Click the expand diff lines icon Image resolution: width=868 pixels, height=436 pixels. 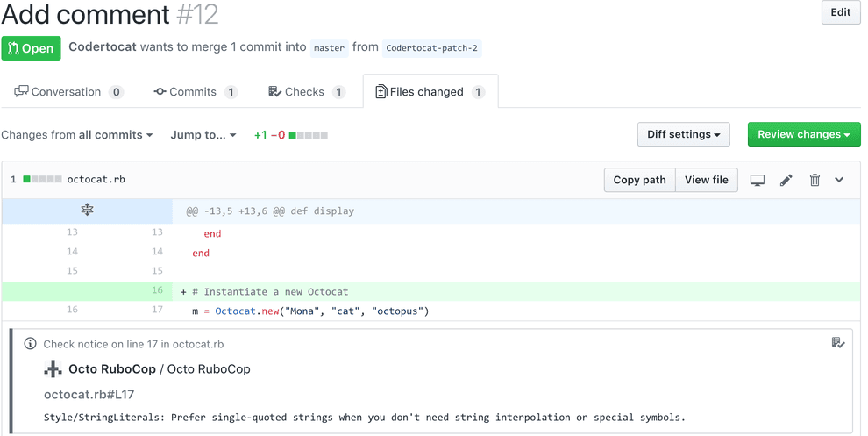[87, 211]
